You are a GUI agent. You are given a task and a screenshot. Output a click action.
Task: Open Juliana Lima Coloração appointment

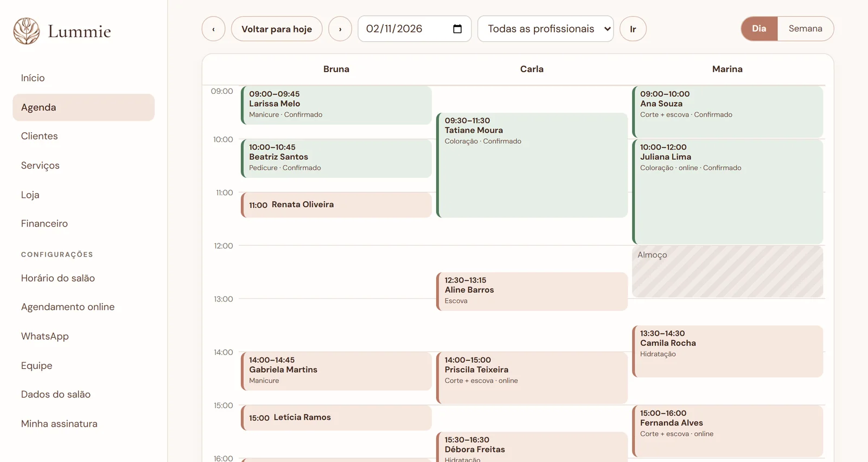click(727, 192)
